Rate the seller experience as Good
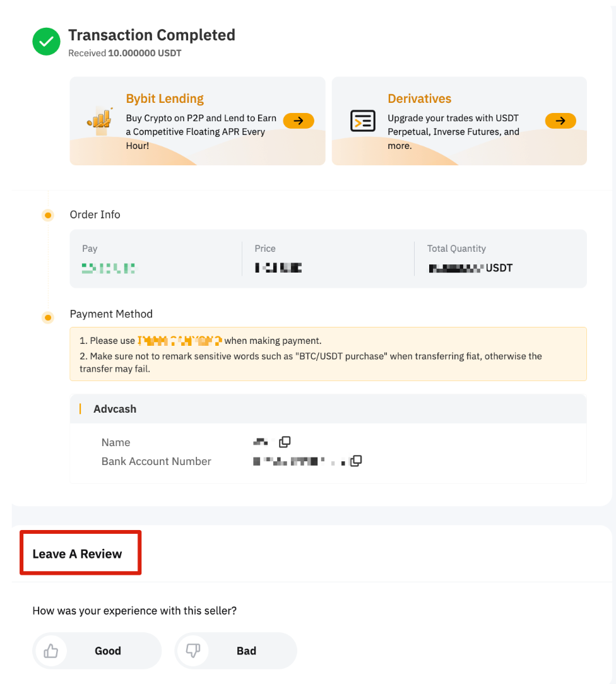 (107, 651)
